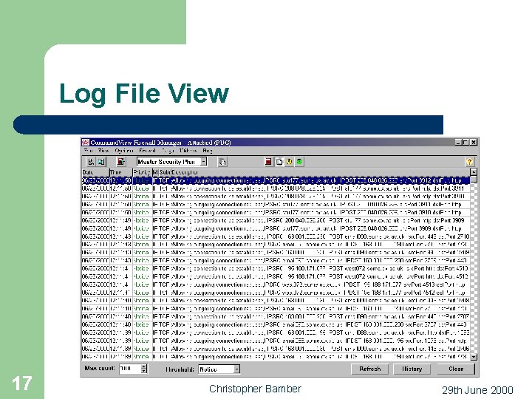532x399 pixels.
Task: Maximize the CommandView Firewall Manager window
Action: pos(465,143)
